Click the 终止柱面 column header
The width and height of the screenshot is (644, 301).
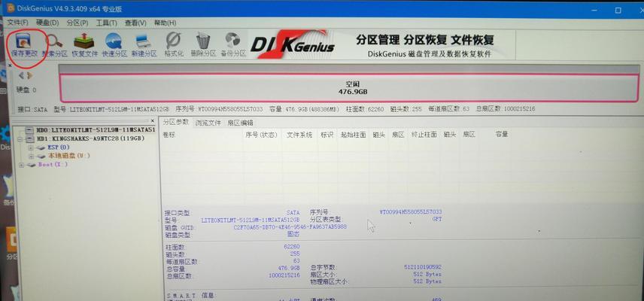[424, 135]
